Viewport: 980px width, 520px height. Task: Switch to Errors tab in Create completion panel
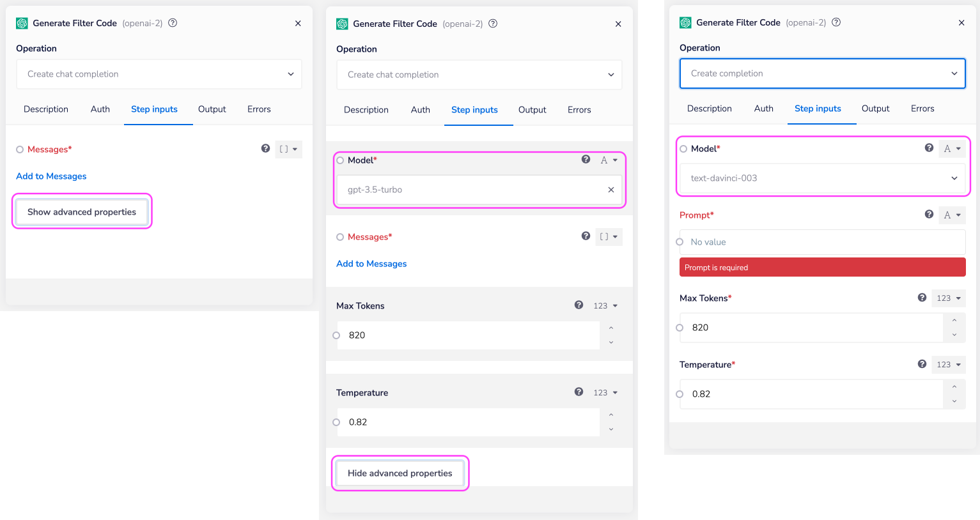922,109
